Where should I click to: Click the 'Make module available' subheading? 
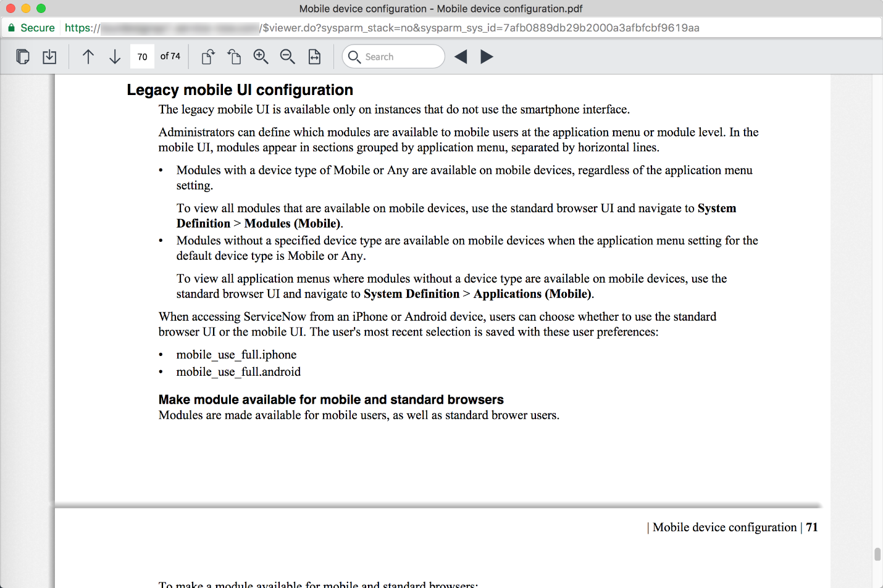coord(331,400)
